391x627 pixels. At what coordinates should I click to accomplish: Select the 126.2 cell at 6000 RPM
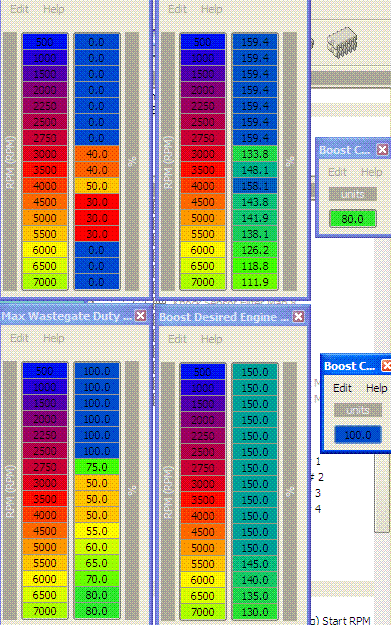255,250
